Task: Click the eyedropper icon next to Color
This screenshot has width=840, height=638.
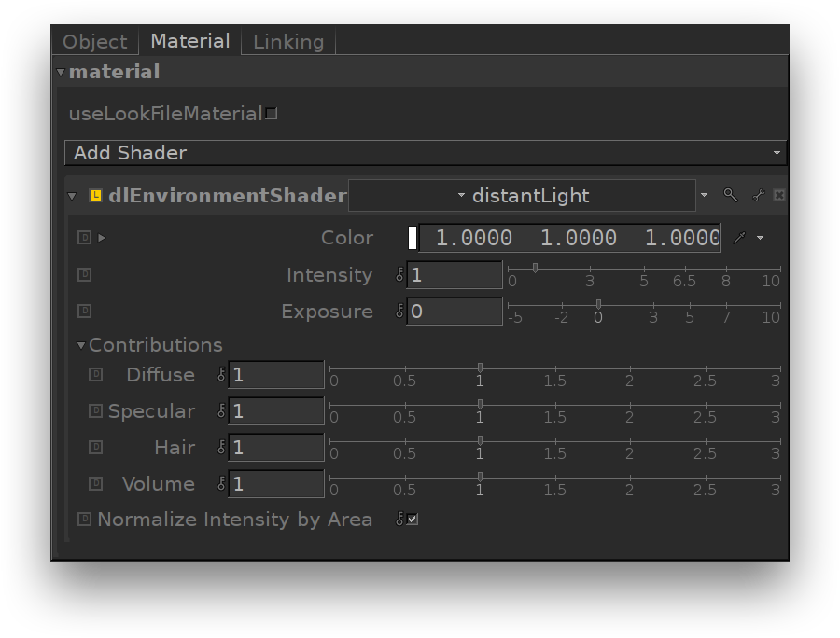Action: [739, 238]
